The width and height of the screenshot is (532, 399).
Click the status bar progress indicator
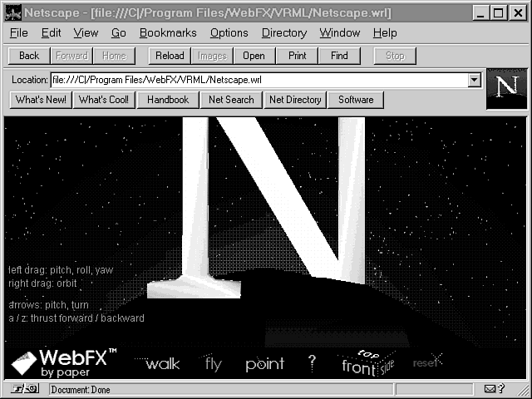[434, 389]
